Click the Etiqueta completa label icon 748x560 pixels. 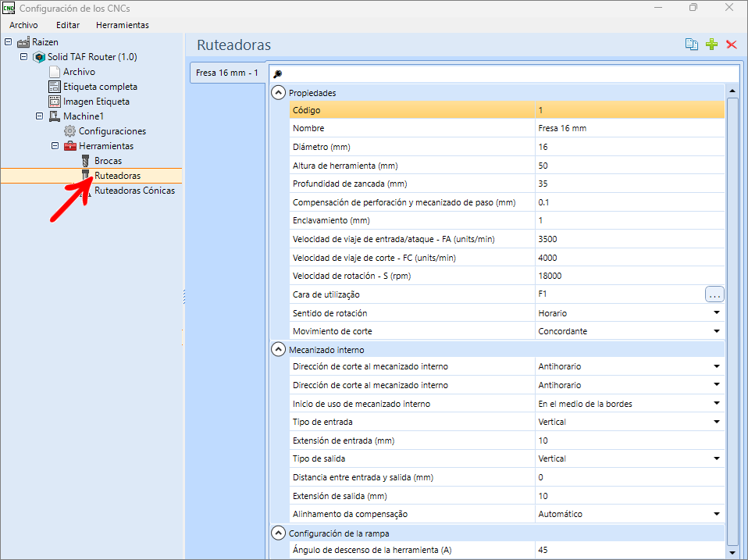55,87
